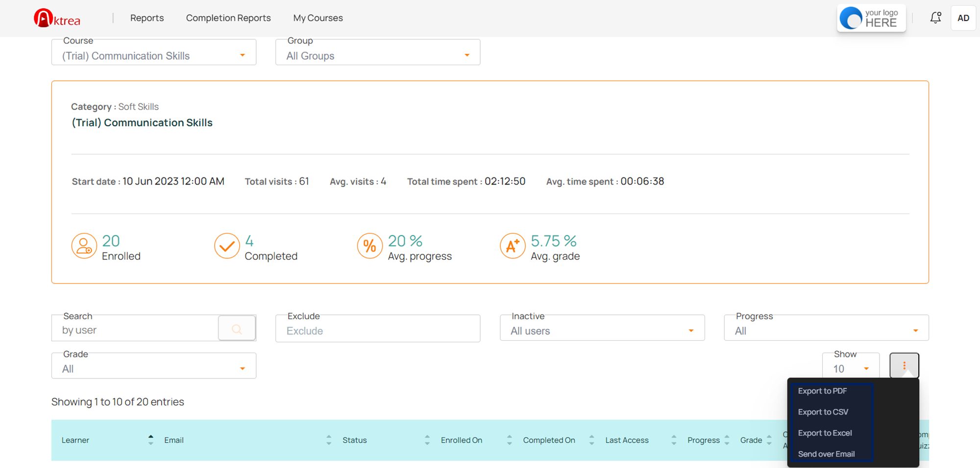980x468 pixels.
Task: Select Send over Email
Action: pos(827,454)
